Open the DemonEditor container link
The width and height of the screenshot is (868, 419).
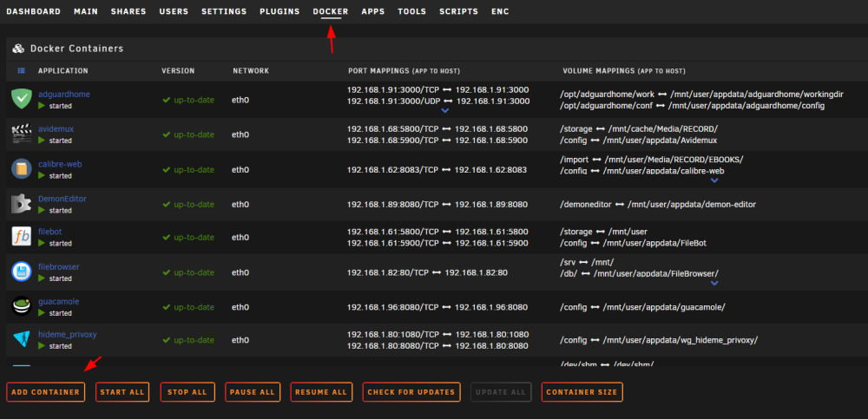coord(62,199)
